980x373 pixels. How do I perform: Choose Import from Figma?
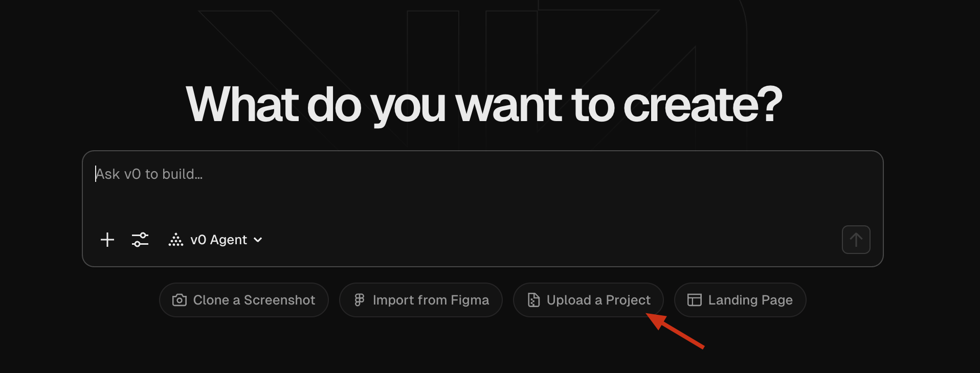click(x=421, y=300)
